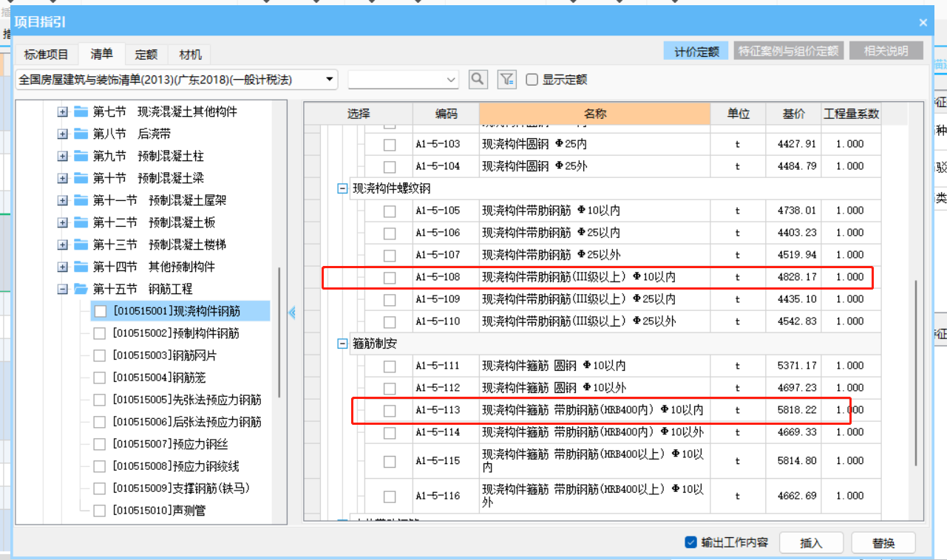Click code cell A1-5-109

click(x=446, y=299)
